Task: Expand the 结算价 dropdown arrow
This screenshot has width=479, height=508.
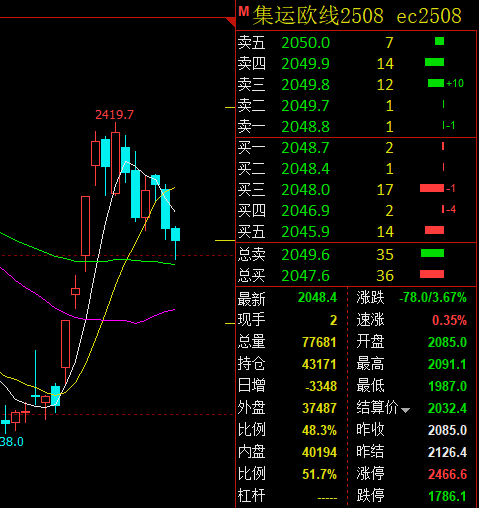Action: click(405, 410)
